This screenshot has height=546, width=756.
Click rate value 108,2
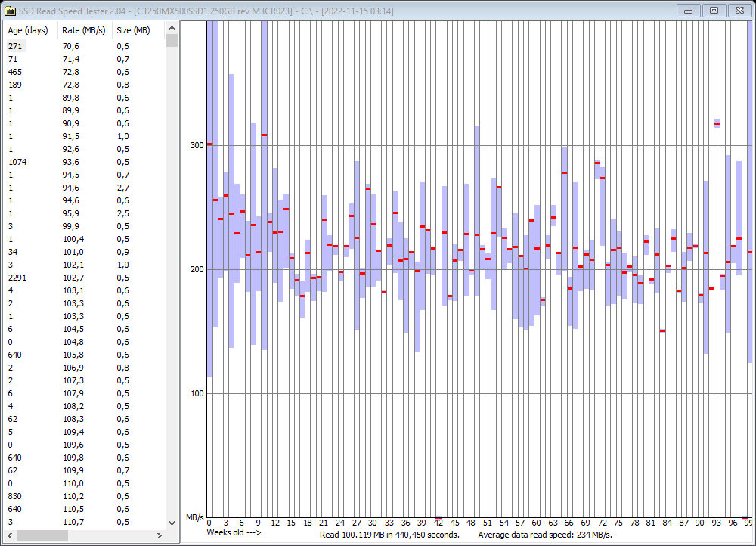pyautogui.click(x=73, y=406)
